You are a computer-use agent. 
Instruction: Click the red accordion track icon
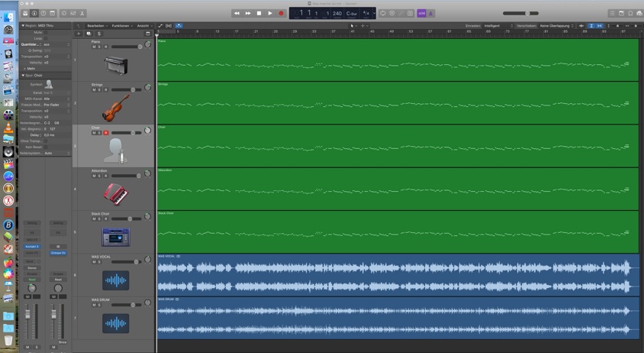coord(116,194)
